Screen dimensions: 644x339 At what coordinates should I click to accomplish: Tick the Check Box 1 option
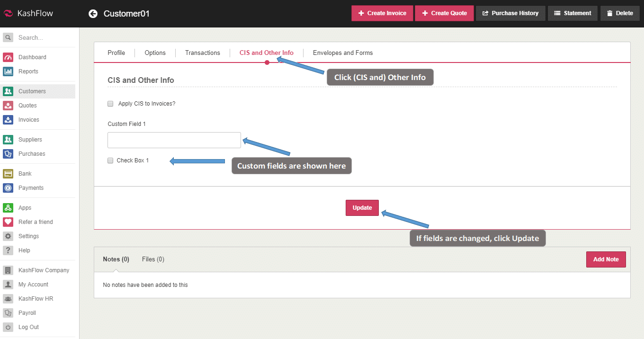pyautogui.click(x=110, y=161)
